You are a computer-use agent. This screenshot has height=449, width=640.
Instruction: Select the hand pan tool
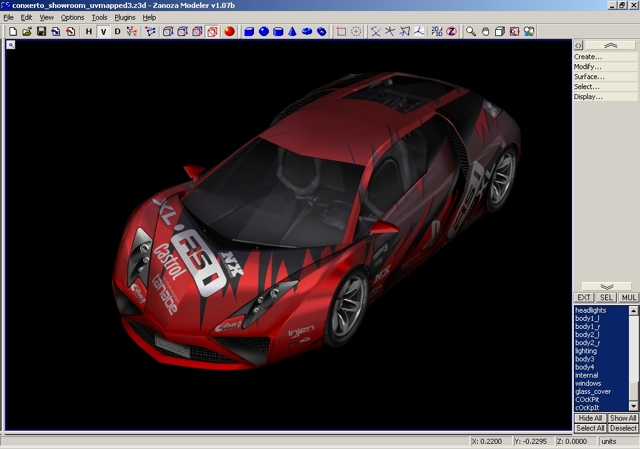point(485,31)
